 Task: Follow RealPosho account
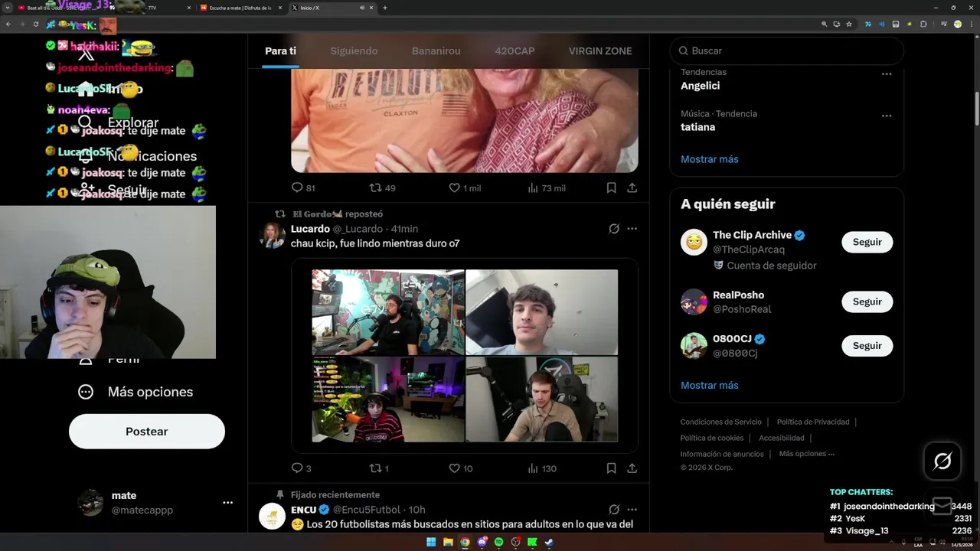click(867, 302)
